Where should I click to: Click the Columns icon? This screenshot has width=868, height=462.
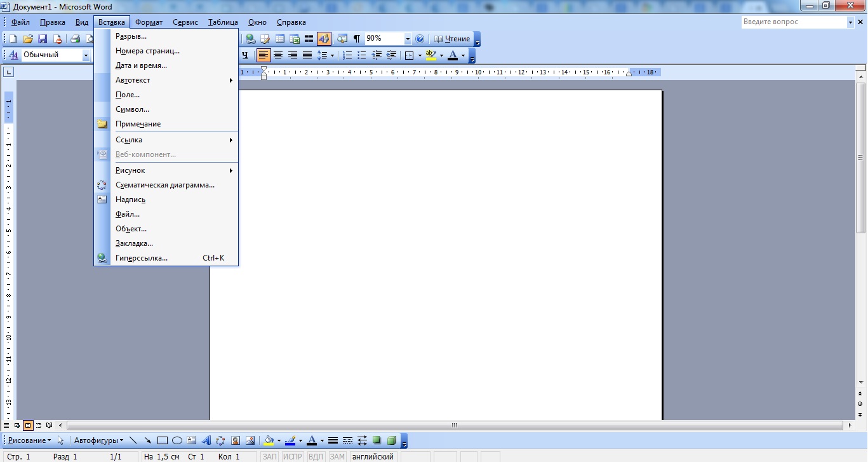(x=309, y=39)
